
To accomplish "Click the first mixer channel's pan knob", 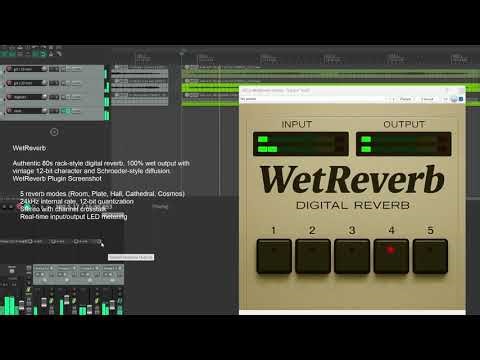I will [x=45, y=280].
